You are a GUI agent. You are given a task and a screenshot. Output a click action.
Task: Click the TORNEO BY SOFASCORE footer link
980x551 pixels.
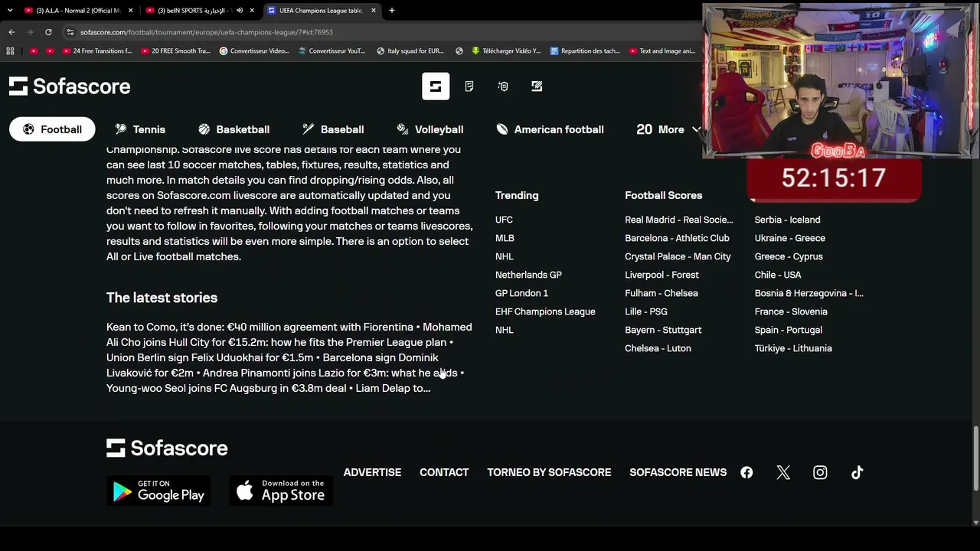click(549, 472)
